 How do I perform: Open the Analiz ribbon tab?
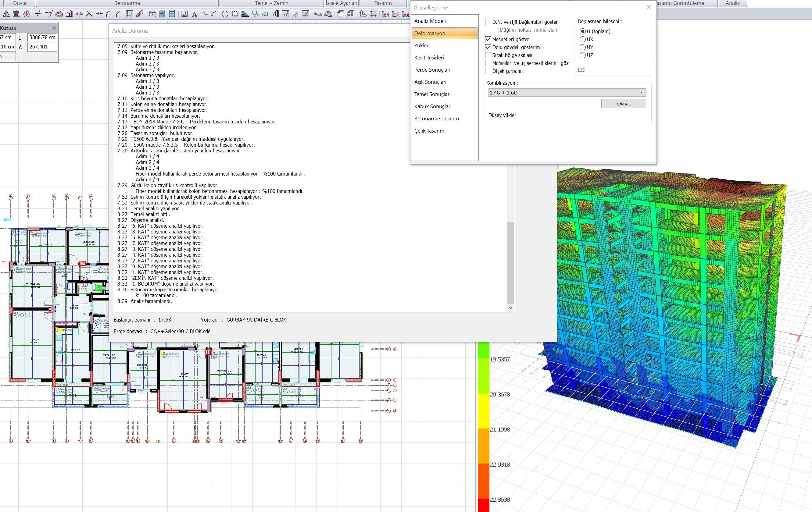732,3
